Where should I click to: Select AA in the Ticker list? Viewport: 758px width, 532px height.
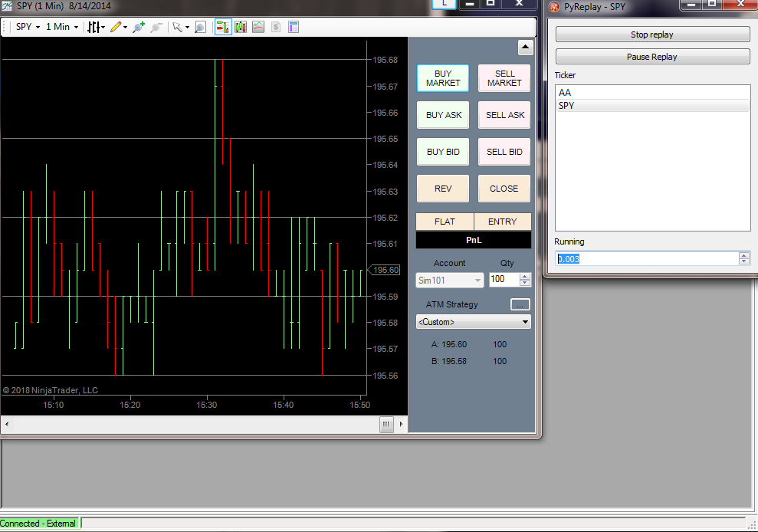[652, 93]
